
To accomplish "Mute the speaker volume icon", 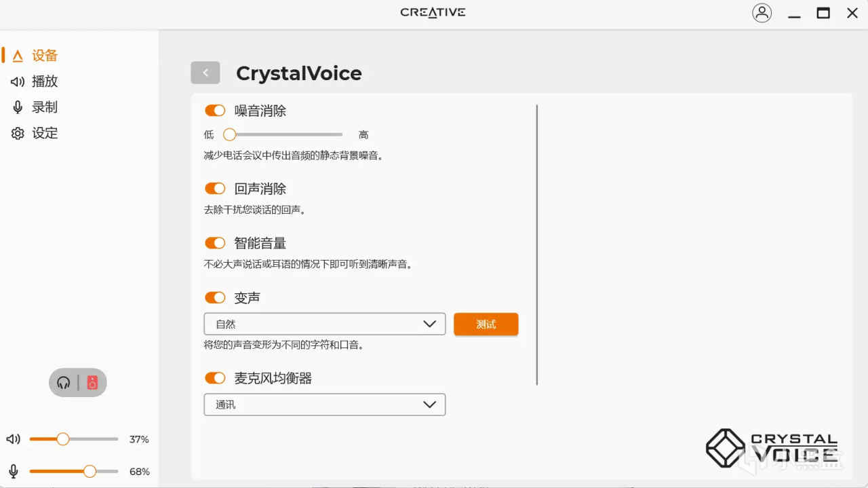I will coord(13,439).
